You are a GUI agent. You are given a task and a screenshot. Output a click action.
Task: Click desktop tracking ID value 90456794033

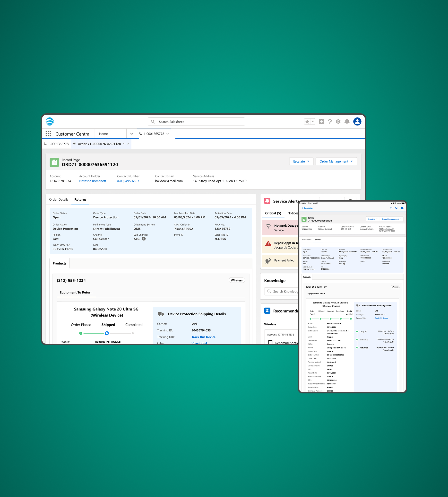(201, 330)
